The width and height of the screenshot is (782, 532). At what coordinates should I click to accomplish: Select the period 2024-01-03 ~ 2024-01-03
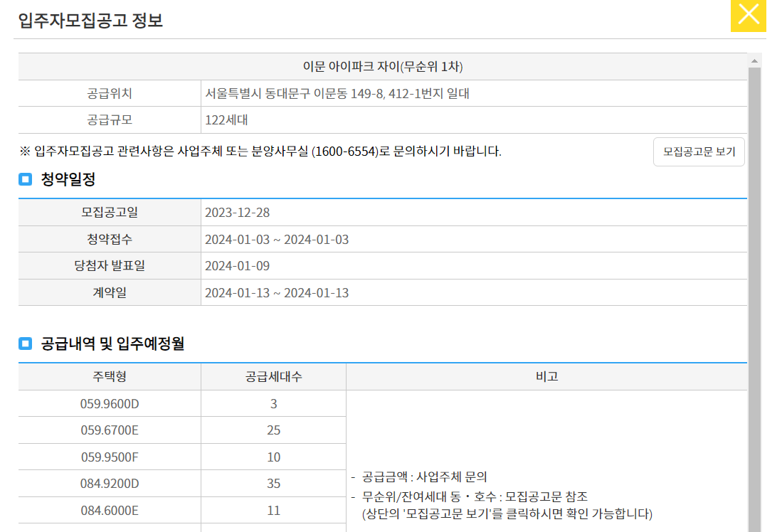click(277, 239)
